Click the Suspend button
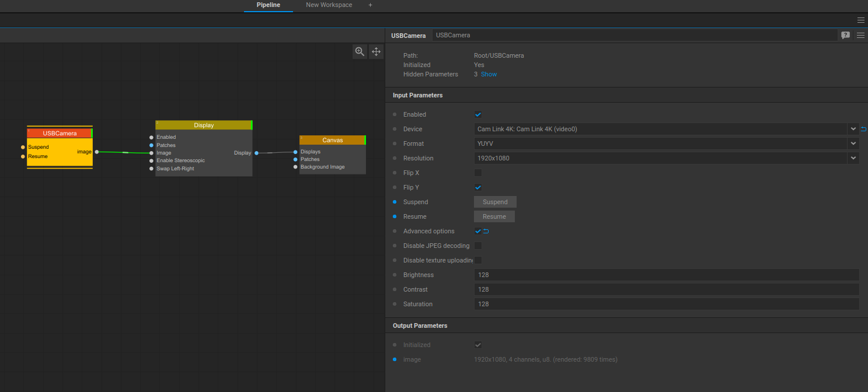868x392 pixels. click(495, 202)
